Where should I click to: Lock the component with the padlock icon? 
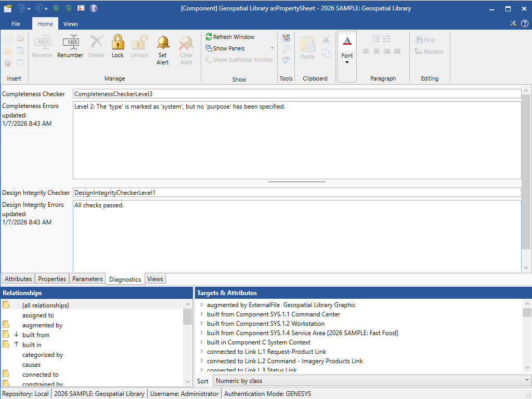coord(118,46)
